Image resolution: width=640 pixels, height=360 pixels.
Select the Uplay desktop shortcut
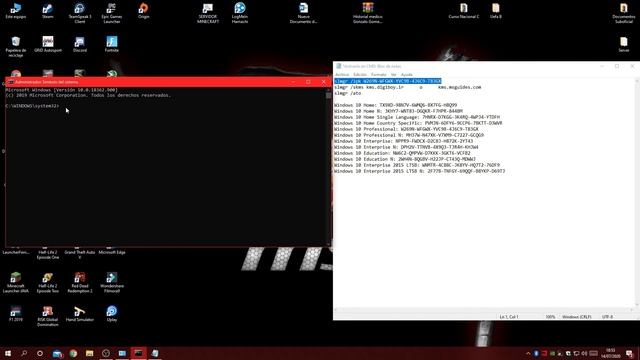tap(111, 314)
